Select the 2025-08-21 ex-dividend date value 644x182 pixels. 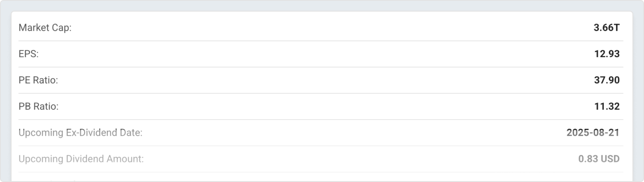click(593, 132)
